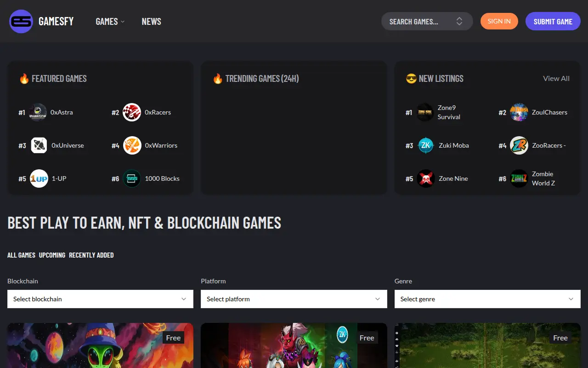Open the 0xAstra game icon
This screenshot has width=588, height=368.
pos(38,112)
